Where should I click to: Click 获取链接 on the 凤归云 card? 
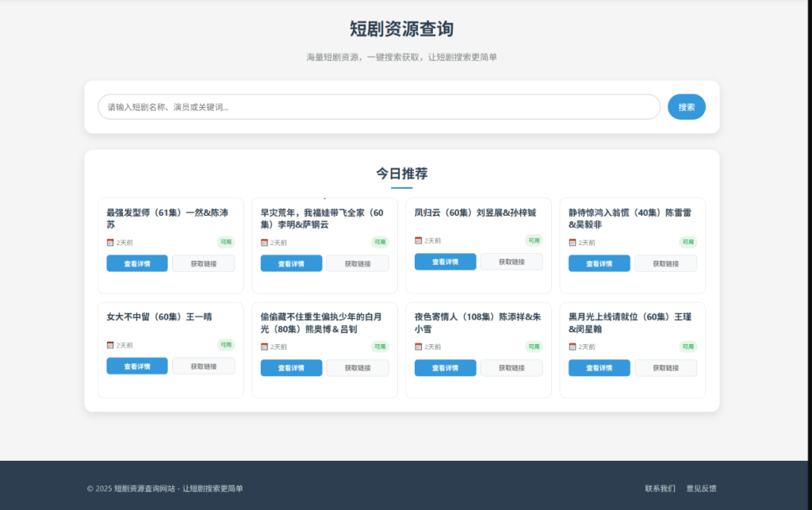[511, 261]
